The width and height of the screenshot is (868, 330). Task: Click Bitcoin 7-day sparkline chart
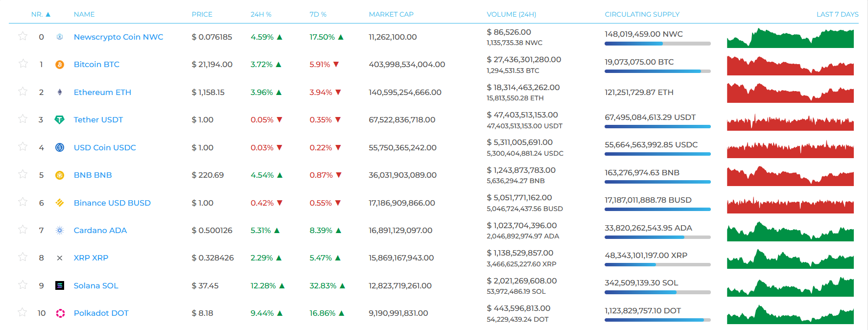(x=790, y=65)
